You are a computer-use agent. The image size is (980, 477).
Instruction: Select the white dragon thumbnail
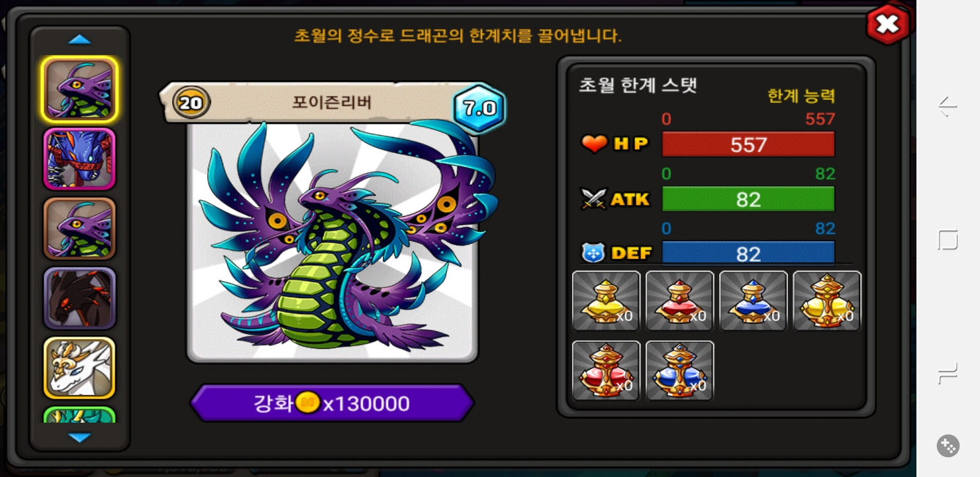(x=79, y=368)
